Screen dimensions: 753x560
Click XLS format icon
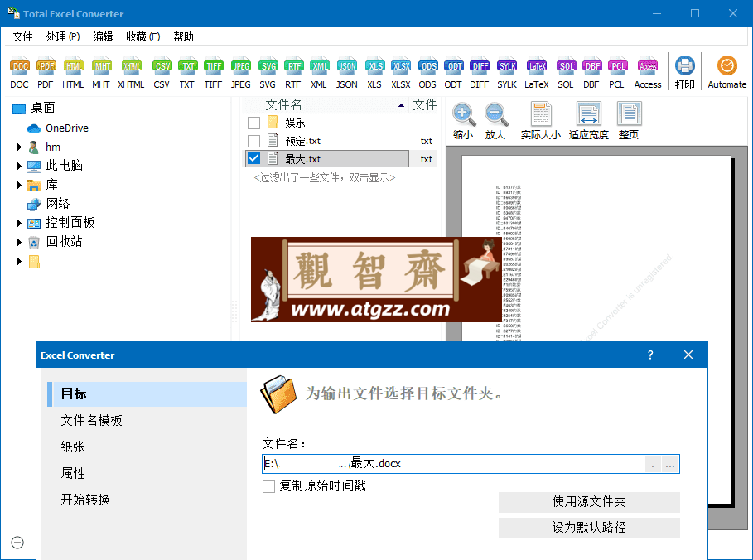pos(374,66)
